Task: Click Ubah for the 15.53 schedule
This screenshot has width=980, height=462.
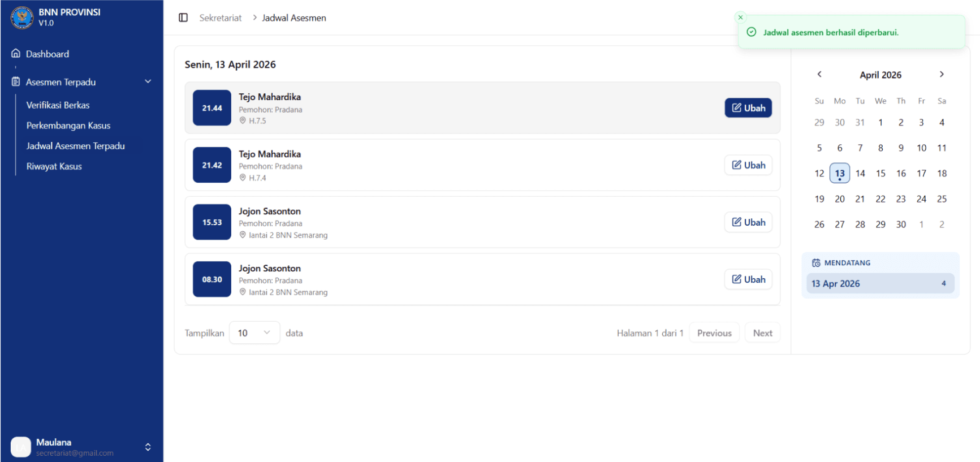Action: pos(748,222)
